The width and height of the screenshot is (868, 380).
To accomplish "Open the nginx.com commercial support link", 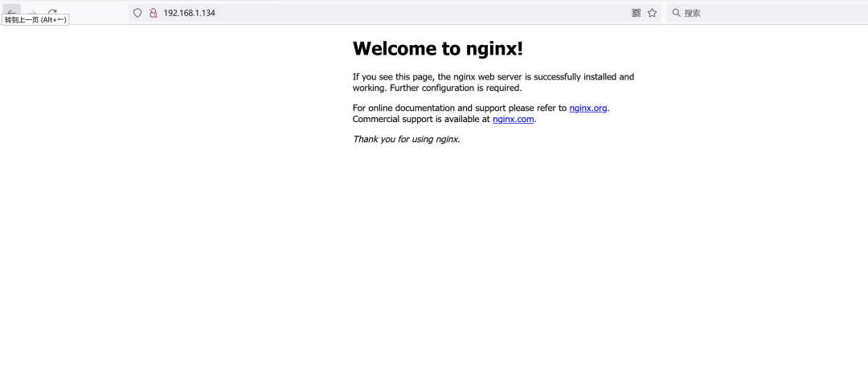I will coord(513,118).
